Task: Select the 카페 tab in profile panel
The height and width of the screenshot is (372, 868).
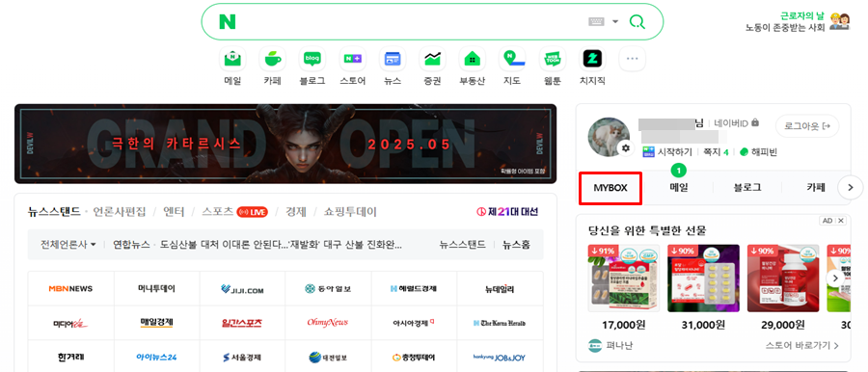Action: click(x=815, y=188)
